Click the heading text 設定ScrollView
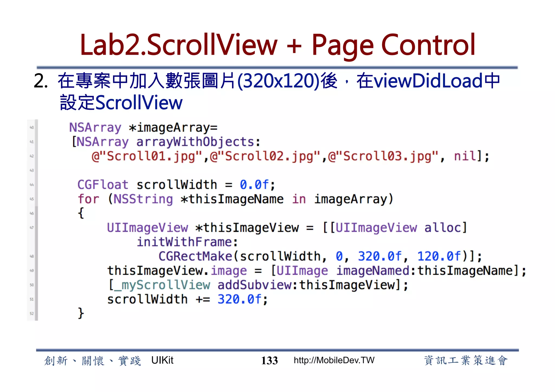The height and width of the screenshot is (392, 555). 121,103
